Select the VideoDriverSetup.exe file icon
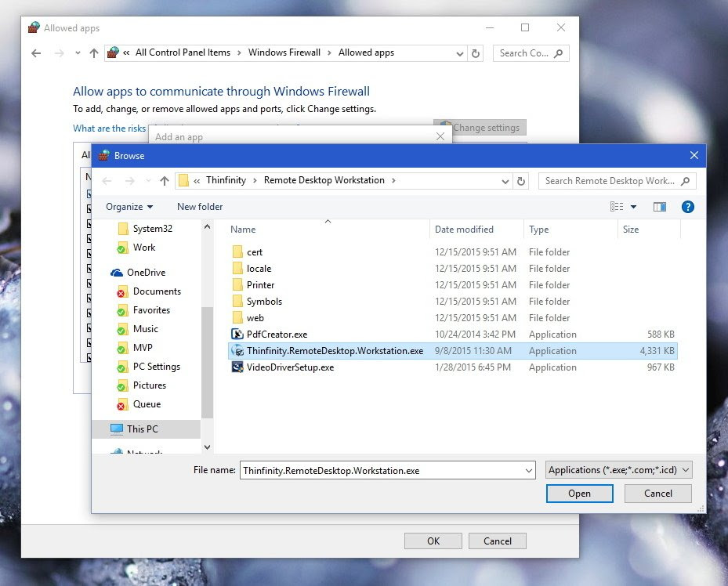Image resolution: width=728 pixels, height=586 pixels. pos(237,367)
